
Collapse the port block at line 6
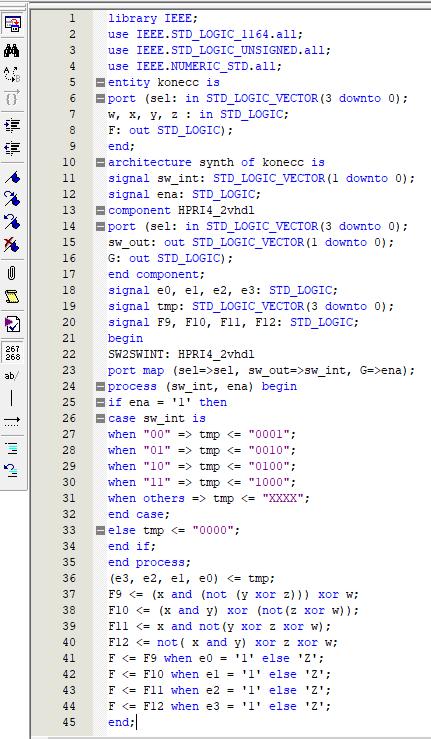[x=100, y=99]
